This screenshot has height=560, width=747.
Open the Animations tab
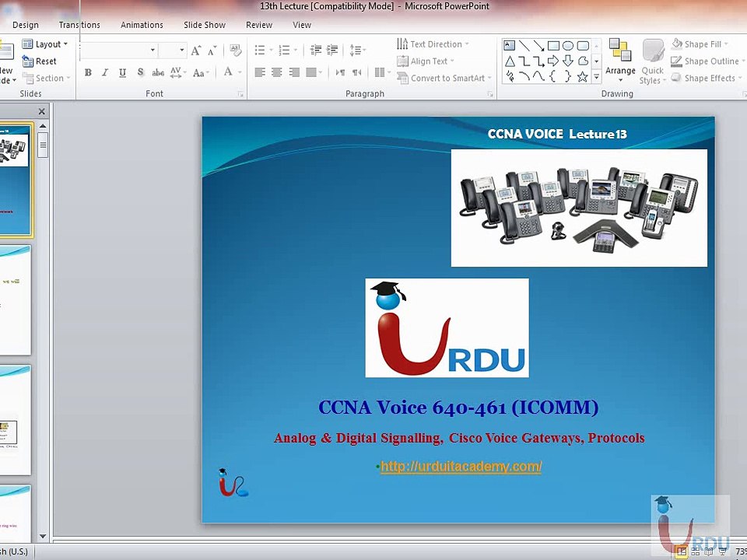point(142,25)
